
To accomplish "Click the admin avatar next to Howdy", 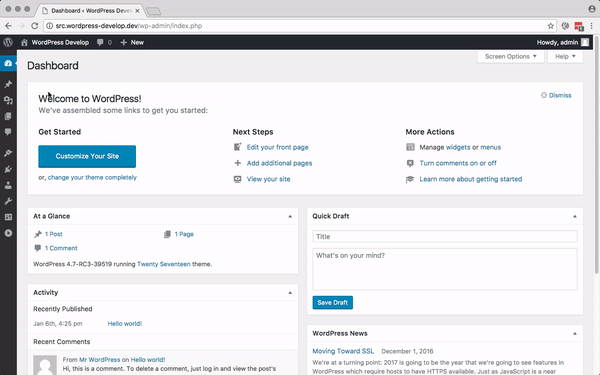I will [x=585, y=42].
